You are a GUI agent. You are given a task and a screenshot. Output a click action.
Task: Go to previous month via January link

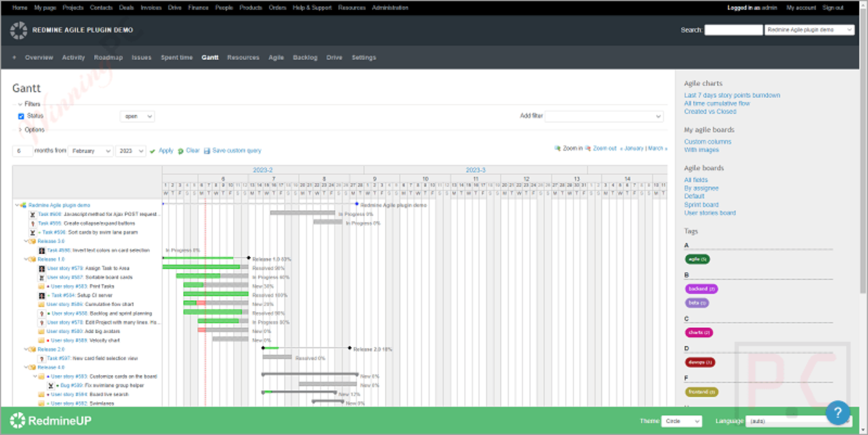click(x=632, y=148)
